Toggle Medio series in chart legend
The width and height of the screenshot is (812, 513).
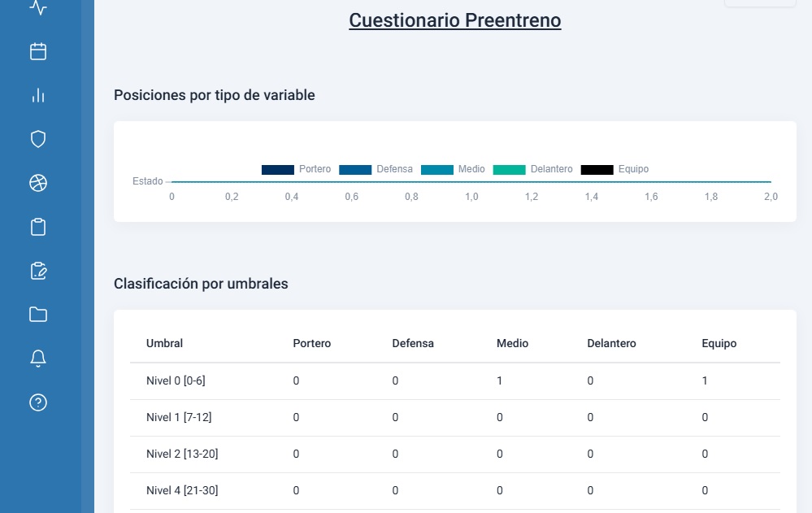coord(453,169)
